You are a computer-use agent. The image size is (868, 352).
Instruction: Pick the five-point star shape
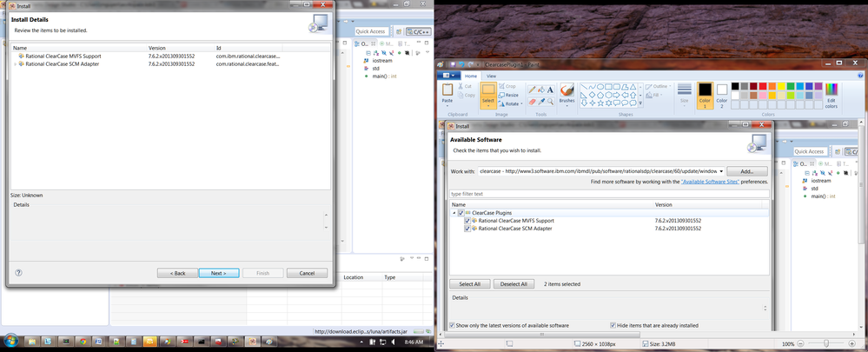(x=600, y=103)
